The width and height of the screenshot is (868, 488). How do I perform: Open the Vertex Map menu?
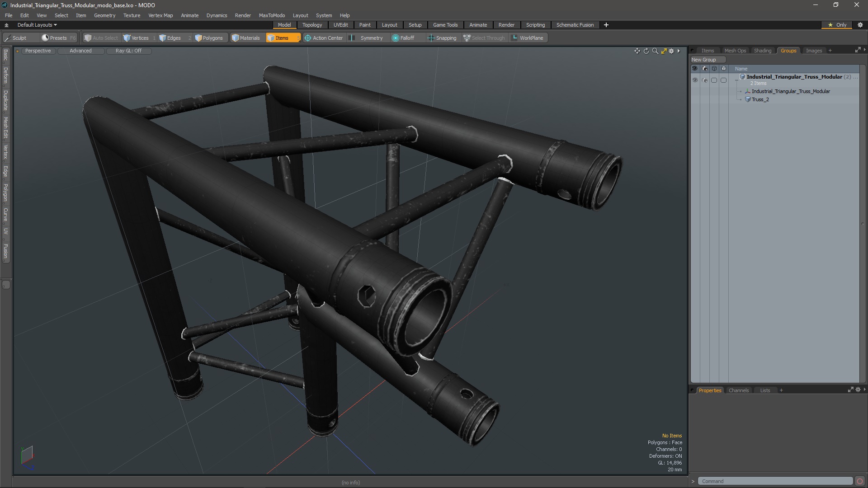click(x=160, y=15)
